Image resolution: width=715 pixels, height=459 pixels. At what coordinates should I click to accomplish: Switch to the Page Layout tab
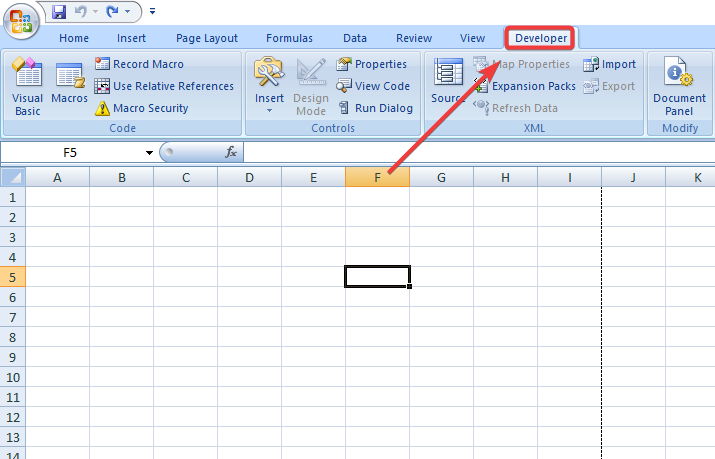click(207, 38)
